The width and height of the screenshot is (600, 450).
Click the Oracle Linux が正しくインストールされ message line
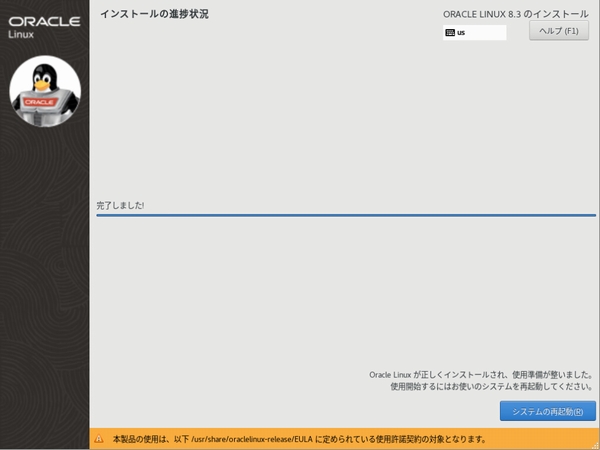(481, 375)
